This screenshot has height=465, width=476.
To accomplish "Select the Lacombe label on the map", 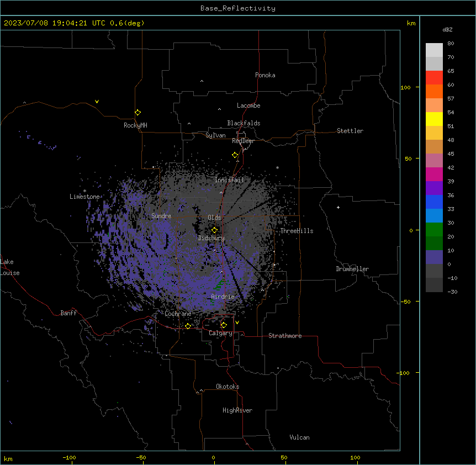I will (x=248, y=105).
